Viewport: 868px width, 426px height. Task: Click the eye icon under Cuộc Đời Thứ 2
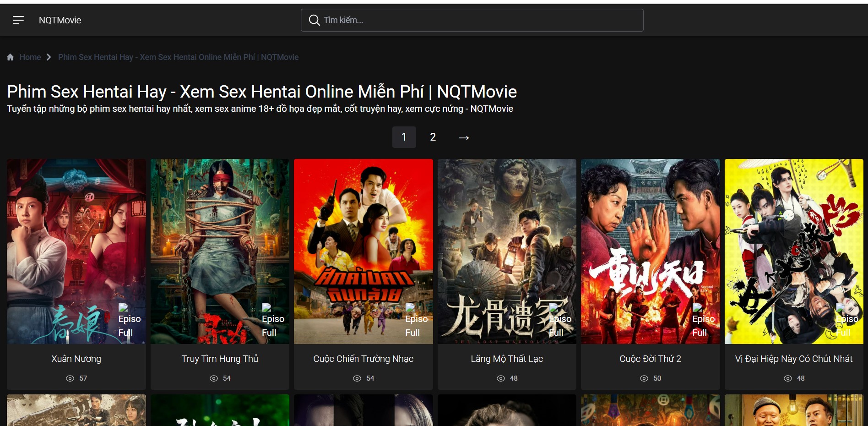[x=644, y=378]
